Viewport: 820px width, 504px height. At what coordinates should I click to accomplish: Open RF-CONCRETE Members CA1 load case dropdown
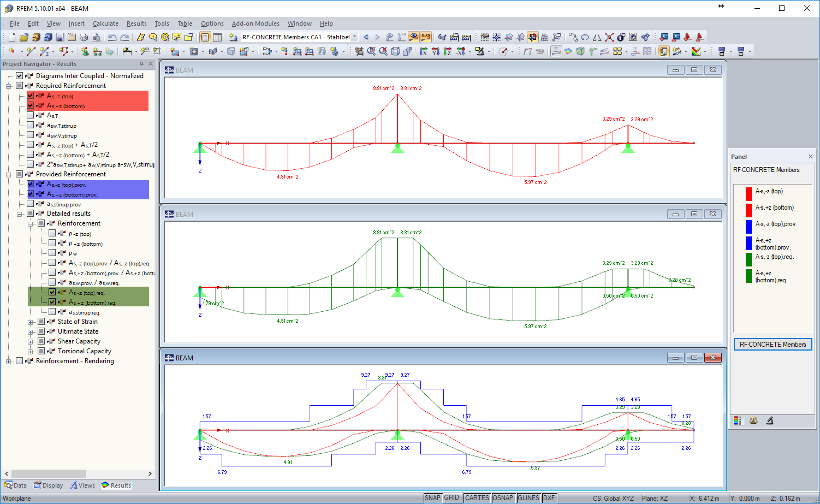(x=354, y=37)
